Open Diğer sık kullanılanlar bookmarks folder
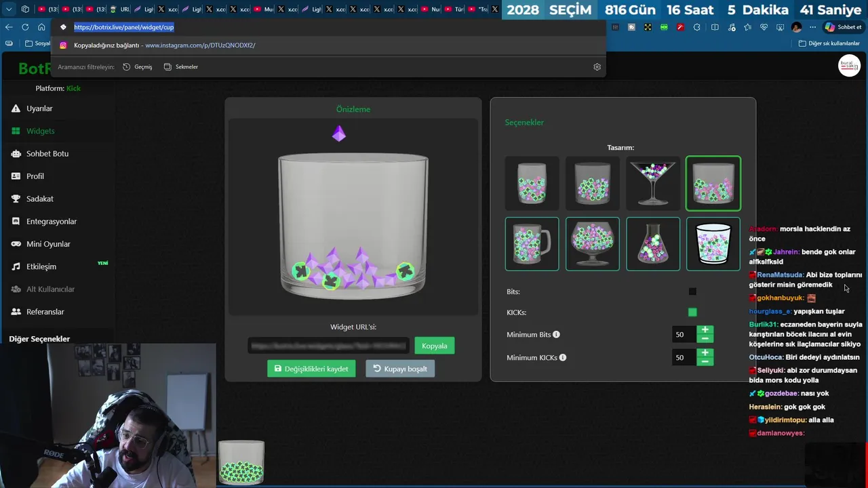Viewport: 868px width, 488px height. [x=829, y=43]
